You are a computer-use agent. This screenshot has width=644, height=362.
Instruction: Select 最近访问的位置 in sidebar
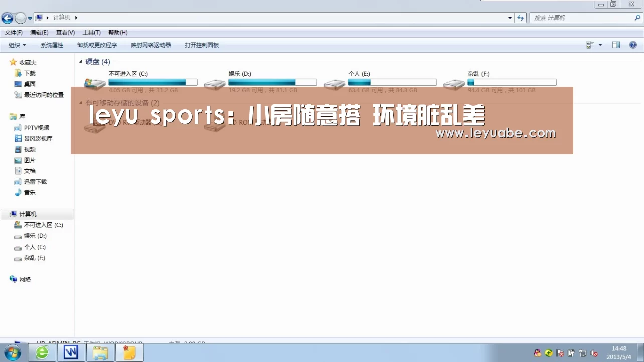pyautogui.click(x=44, y=95)
